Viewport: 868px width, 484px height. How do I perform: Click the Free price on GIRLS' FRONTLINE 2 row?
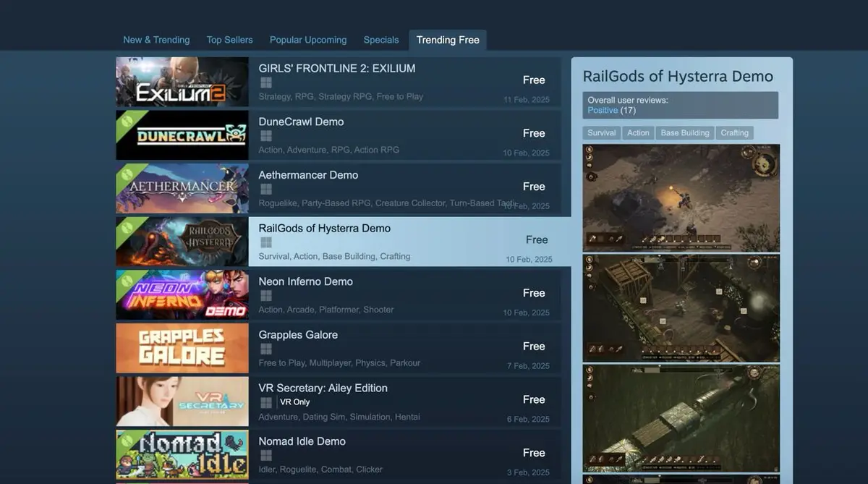click(x=534, y=80)
